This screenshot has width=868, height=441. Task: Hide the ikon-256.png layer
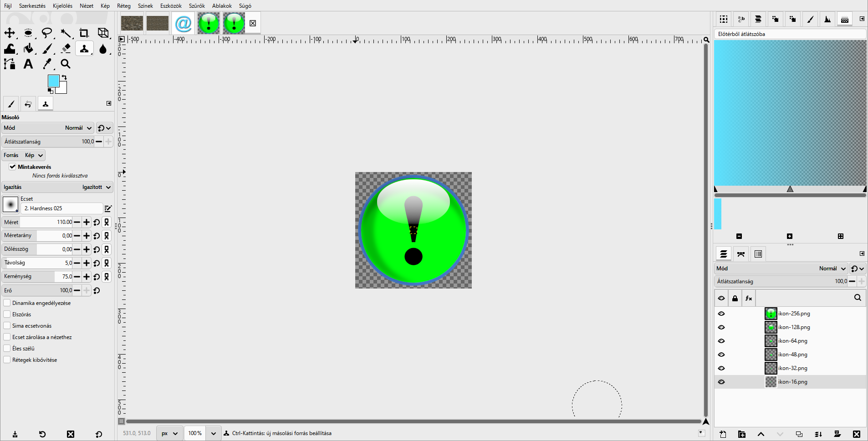click(x=721, y=314)
